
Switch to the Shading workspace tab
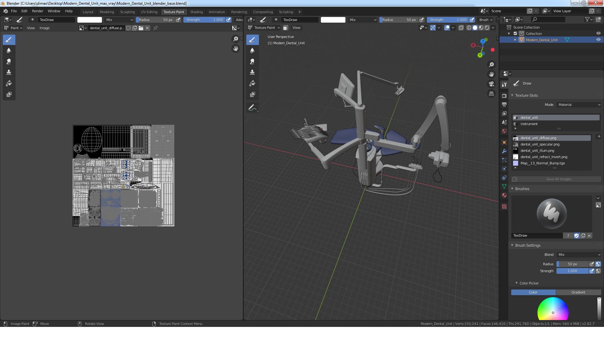[196, 12]
